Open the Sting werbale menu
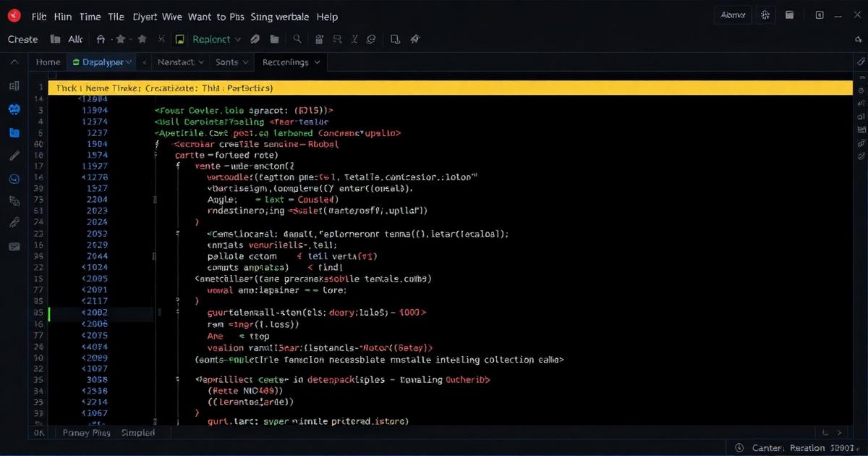 coord(280,16)
